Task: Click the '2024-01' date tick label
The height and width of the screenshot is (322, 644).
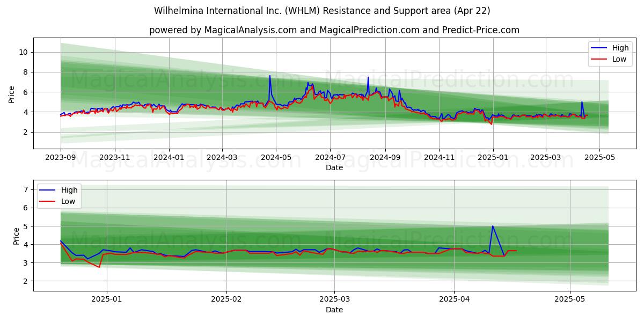Action: click(169, 158)
